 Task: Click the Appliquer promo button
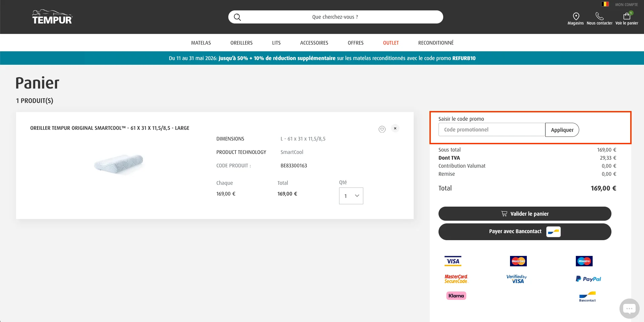click(562, 130)
